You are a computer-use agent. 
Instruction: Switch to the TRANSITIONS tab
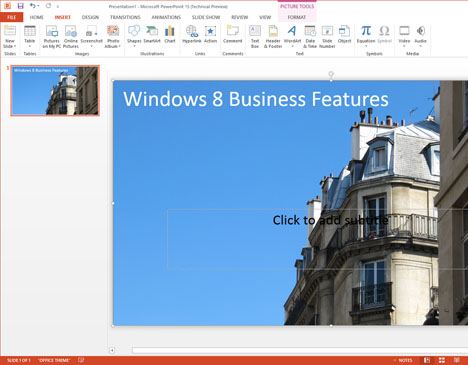(x=125, y=17)
